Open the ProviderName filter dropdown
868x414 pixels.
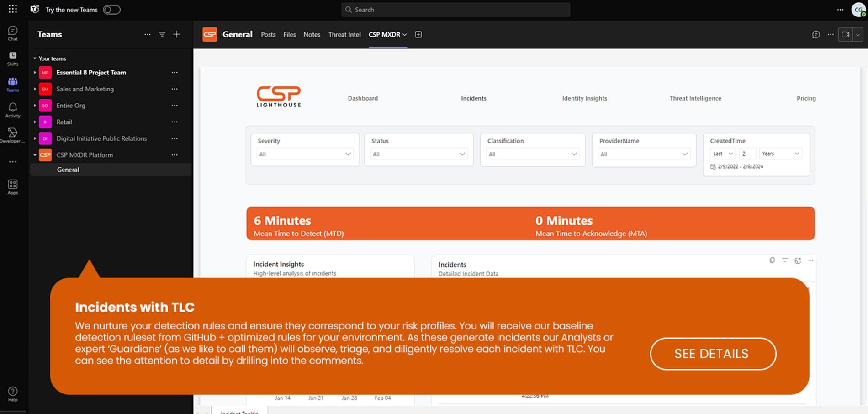644,154
